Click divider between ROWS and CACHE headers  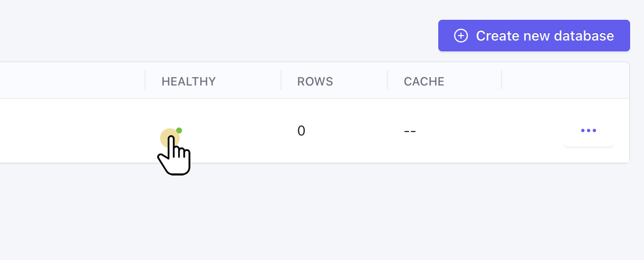[x=387, y=80]
